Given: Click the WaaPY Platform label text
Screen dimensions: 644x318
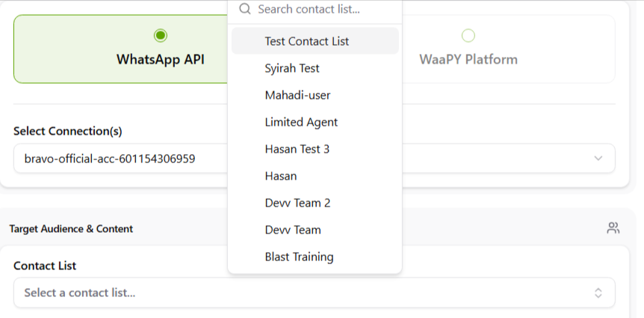Looking at the screenshot, I should pos(468,59).
